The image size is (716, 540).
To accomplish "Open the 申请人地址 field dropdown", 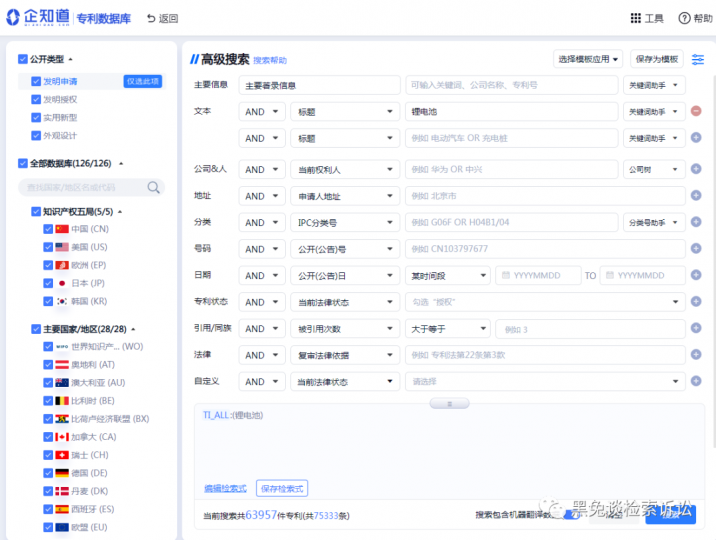I will click(345, 196).
